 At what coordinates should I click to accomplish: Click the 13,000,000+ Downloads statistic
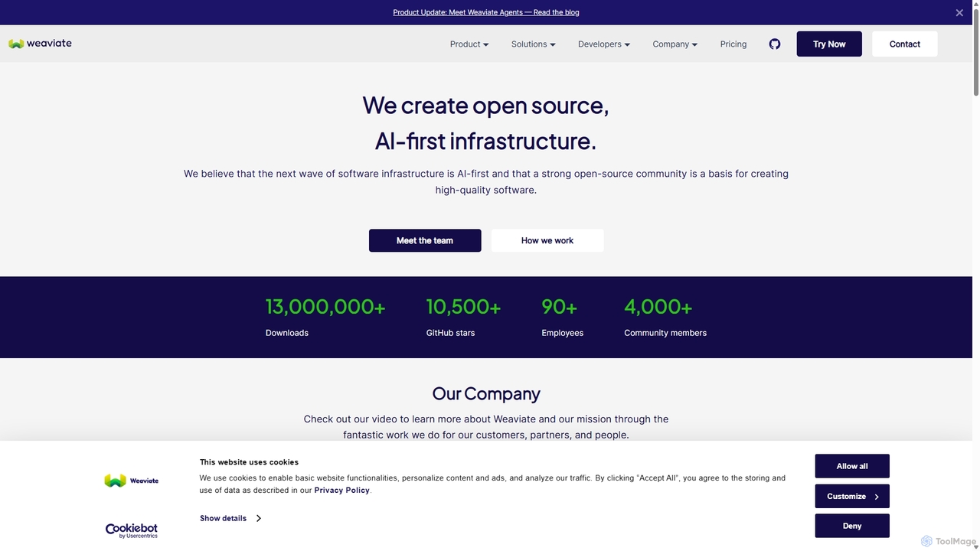coord(325,317)
